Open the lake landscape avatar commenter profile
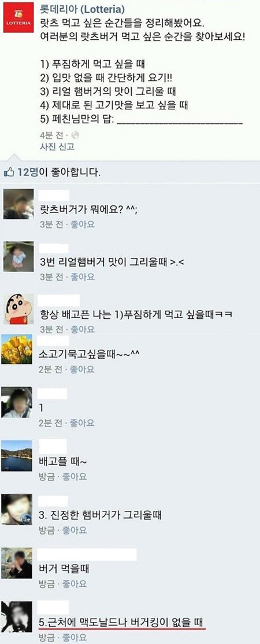 (16, 456)
